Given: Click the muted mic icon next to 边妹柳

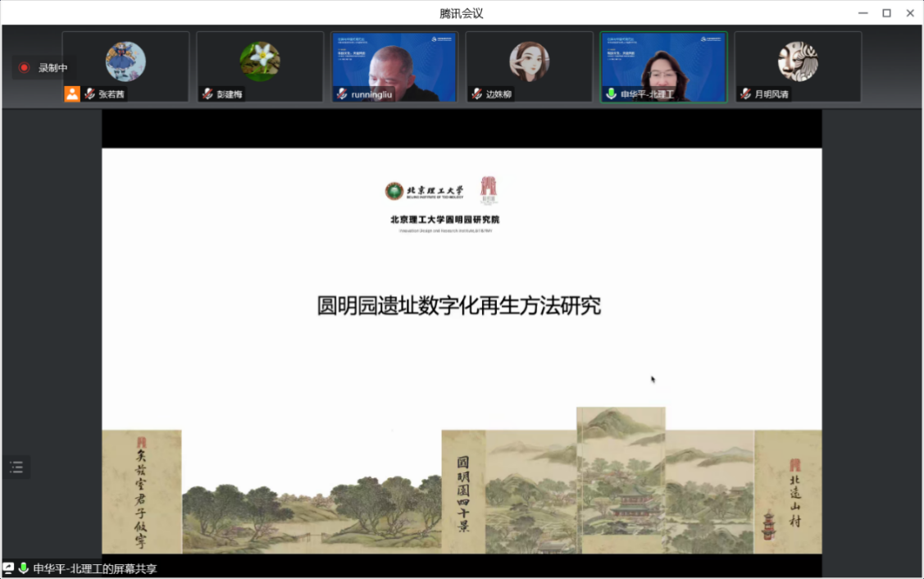Looking at the screenshot, I should [x=476, y=93].
